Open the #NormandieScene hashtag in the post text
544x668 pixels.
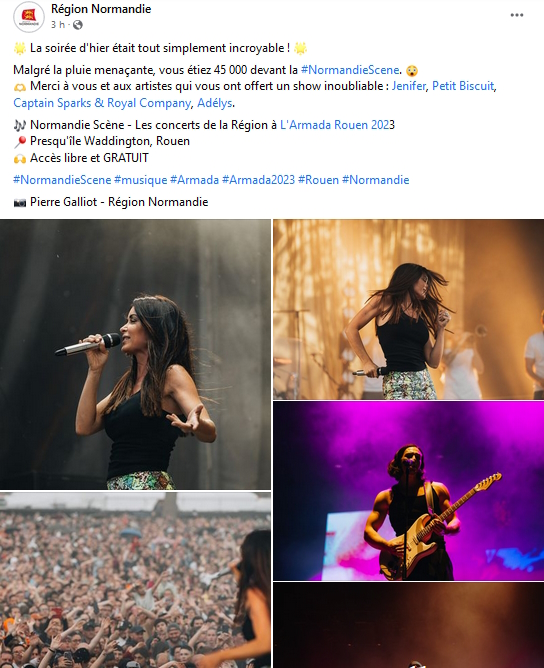pos(350,70)
